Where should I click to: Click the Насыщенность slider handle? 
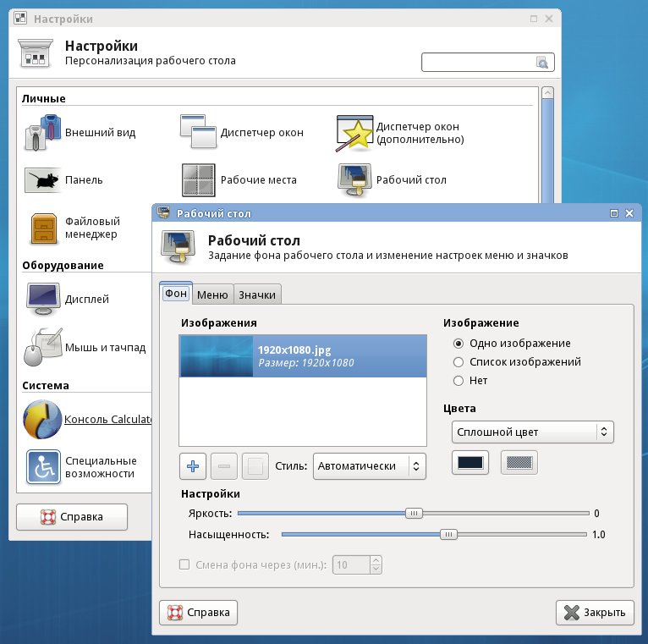(x=448, y=535)
